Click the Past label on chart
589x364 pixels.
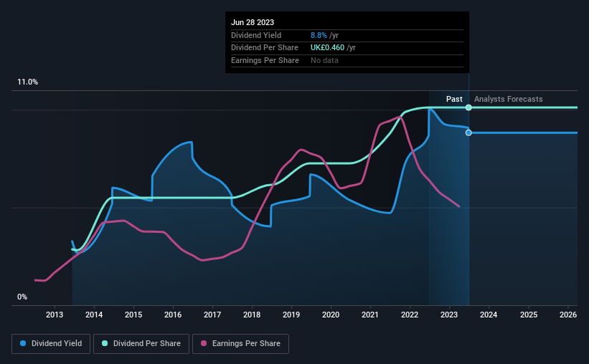(x=454, y=99)
